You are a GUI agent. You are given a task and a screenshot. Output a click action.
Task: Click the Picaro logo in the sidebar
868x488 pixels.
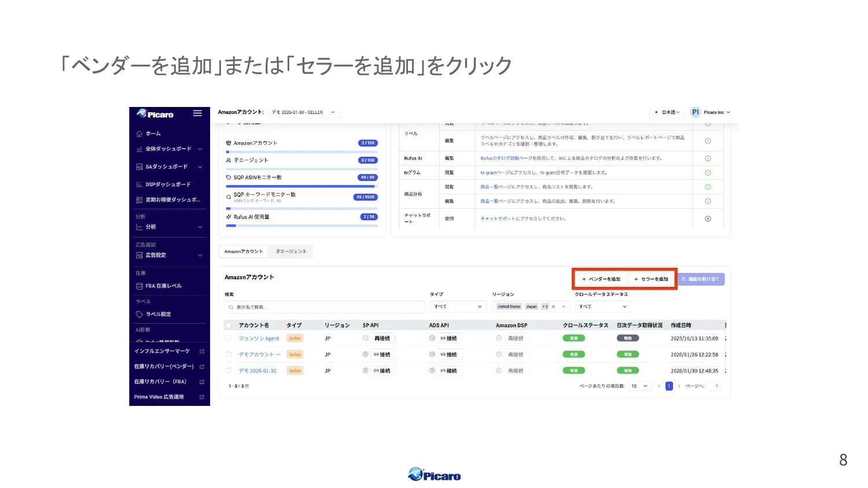(x=155, y=114)
